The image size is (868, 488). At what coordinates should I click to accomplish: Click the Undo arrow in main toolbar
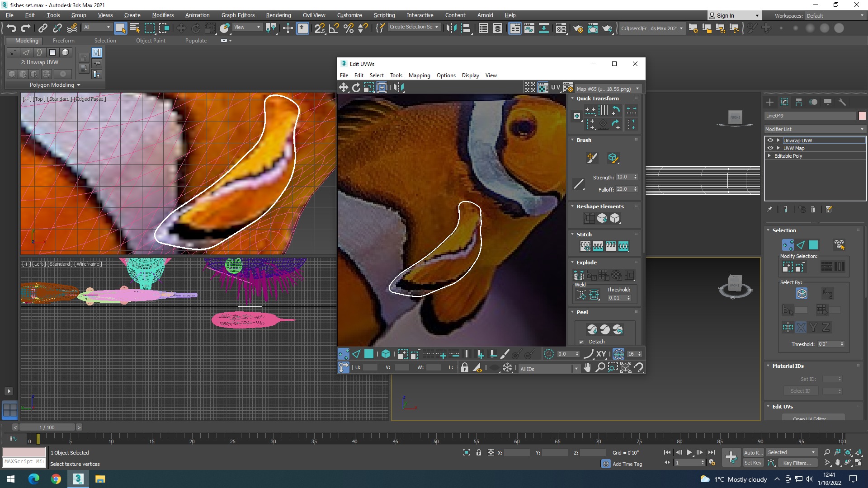11,28
